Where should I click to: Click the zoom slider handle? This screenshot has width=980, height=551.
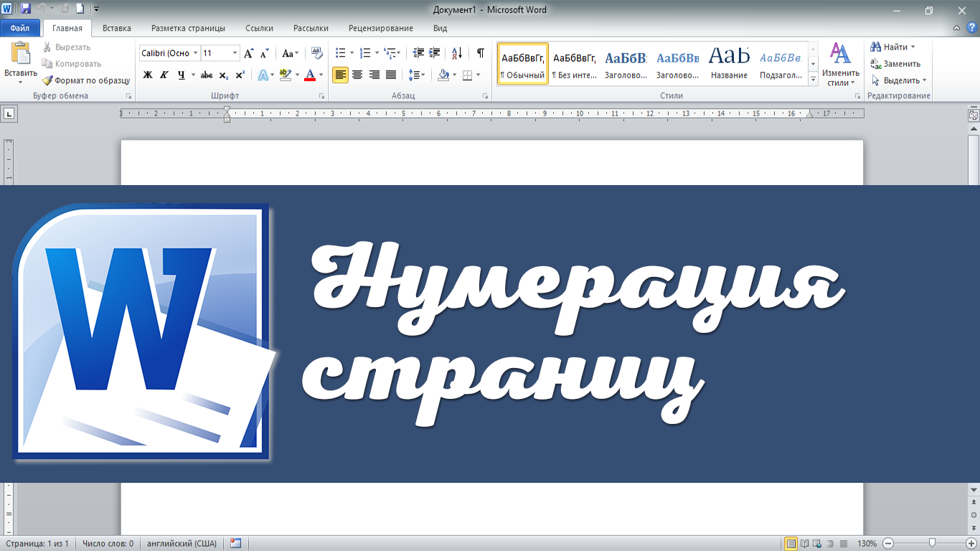pyautogui.click(x=932, y=543)
